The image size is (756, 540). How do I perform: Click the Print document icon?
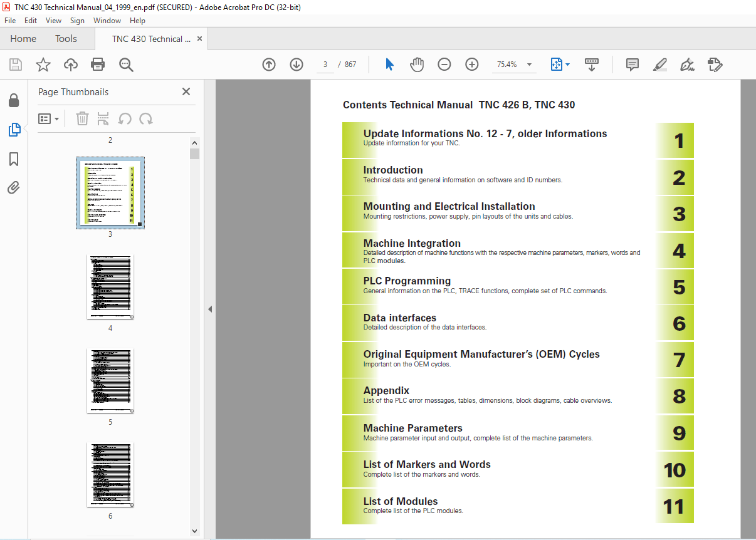[98, 65]
